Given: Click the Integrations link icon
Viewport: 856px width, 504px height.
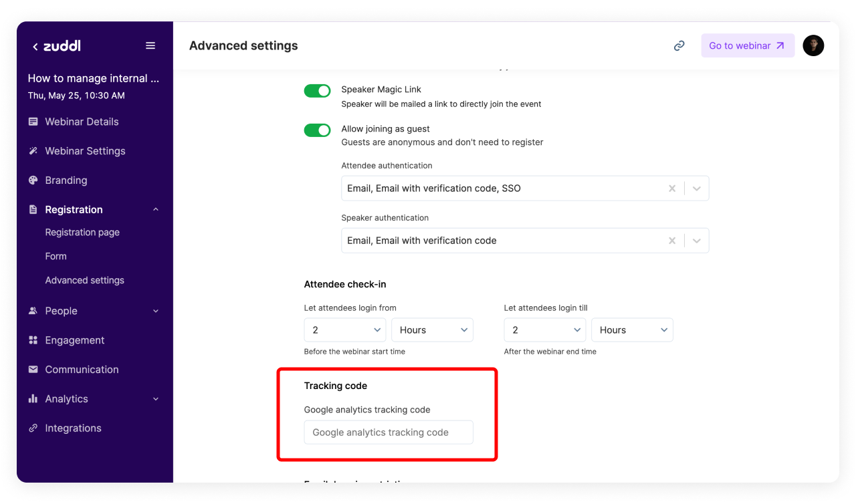Looking at the screenshot, I should 33,428.
